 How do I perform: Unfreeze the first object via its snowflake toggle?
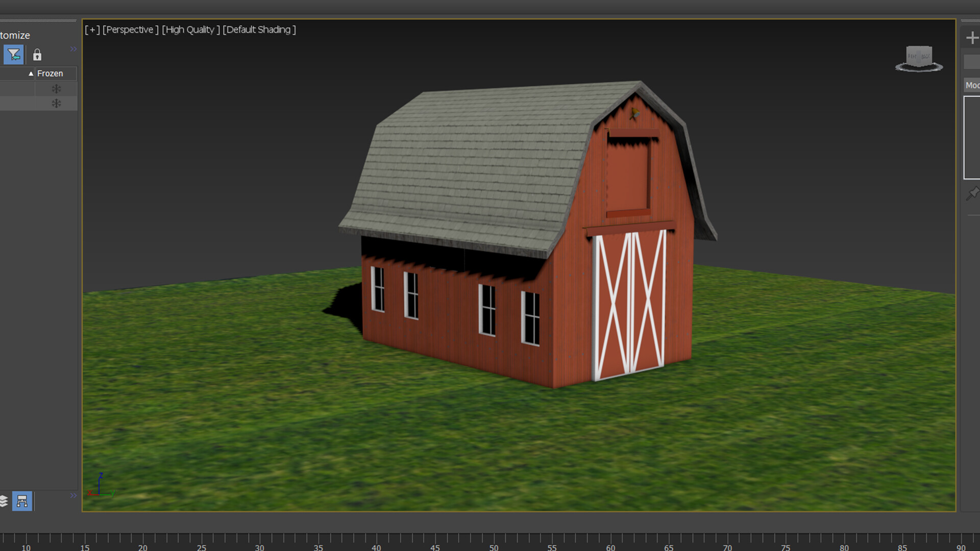point(56,88)
